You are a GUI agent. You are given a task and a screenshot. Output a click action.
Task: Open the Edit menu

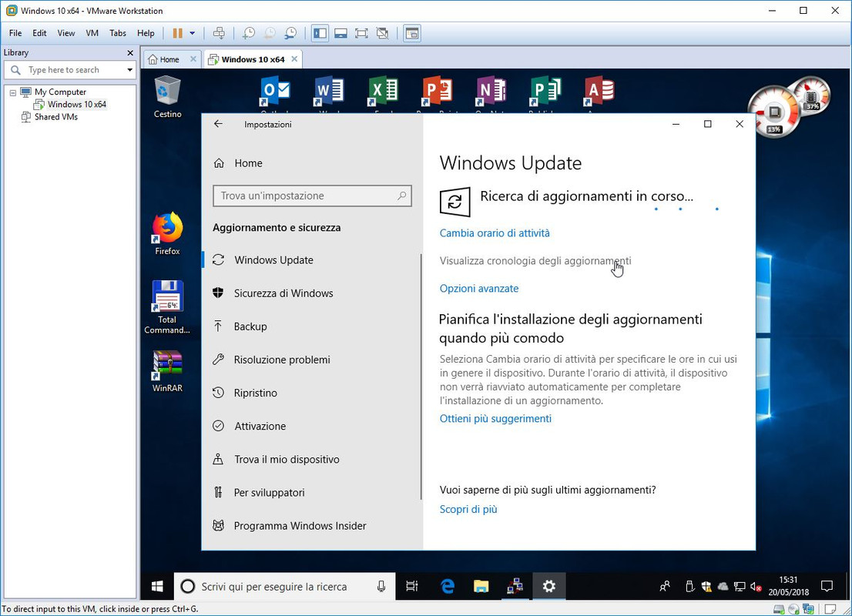point(39,33)
